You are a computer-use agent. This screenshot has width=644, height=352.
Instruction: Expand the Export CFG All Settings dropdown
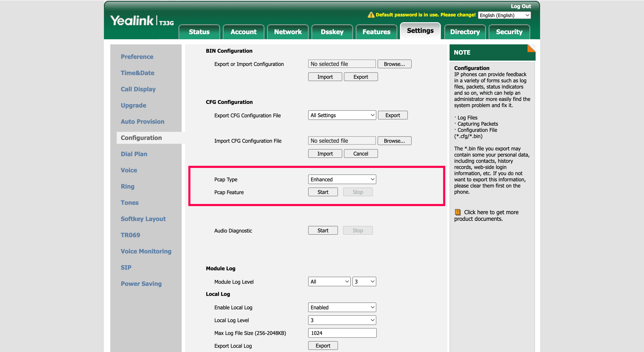(342, 115)
